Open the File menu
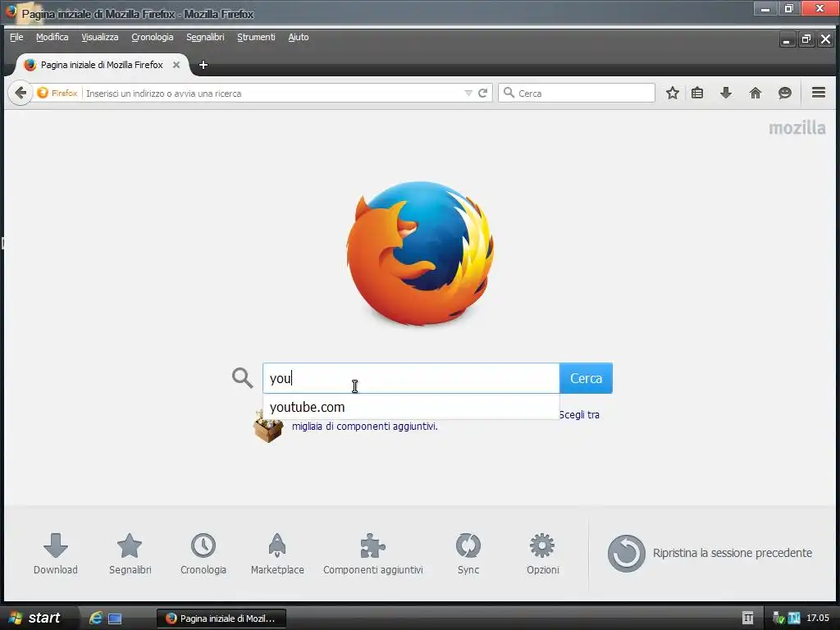 click(x=16, y=37)
